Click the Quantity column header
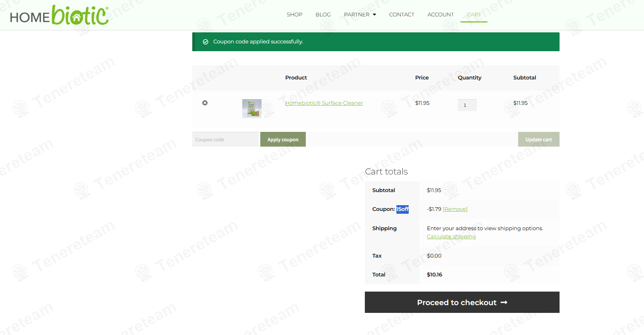 click(470, 77)
